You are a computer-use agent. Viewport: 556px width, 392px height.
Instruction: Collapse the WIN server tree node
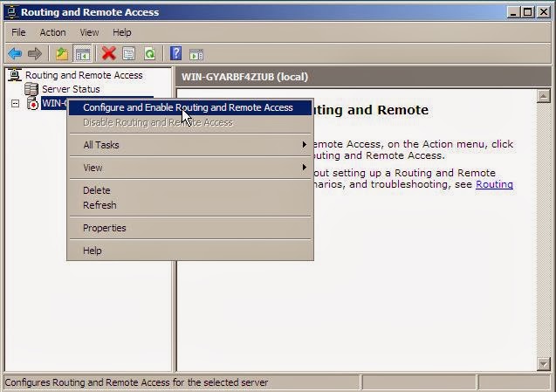[x=15, y=104]
